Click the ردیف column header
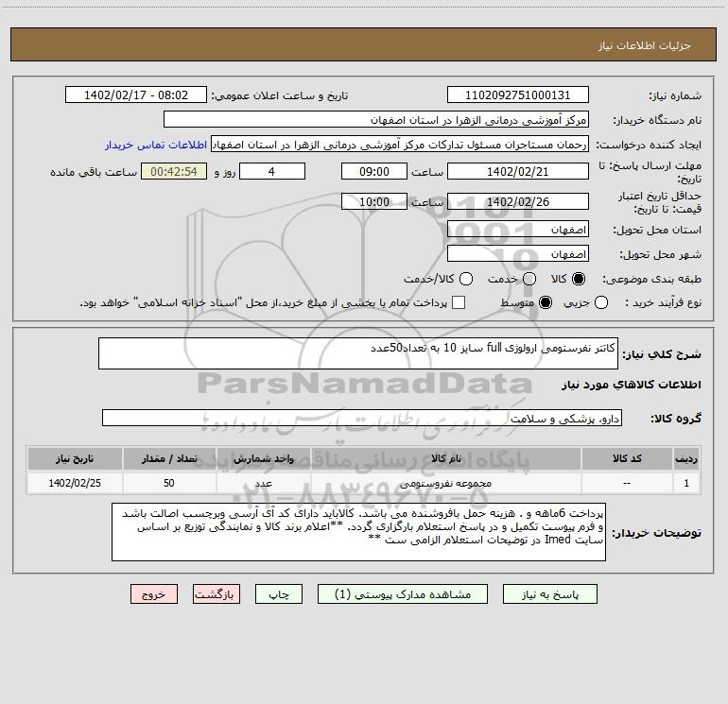728x704 pixels. (x=686, y=458)
